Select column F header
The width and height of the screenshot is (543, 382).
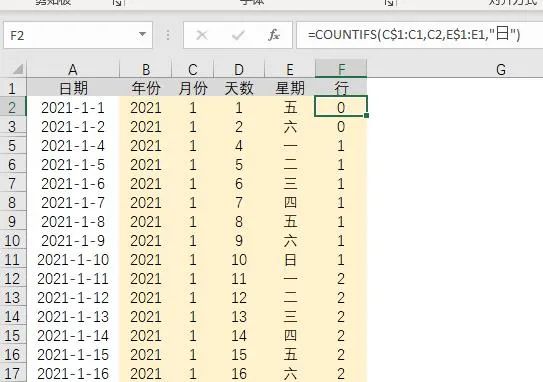(341, 69)
